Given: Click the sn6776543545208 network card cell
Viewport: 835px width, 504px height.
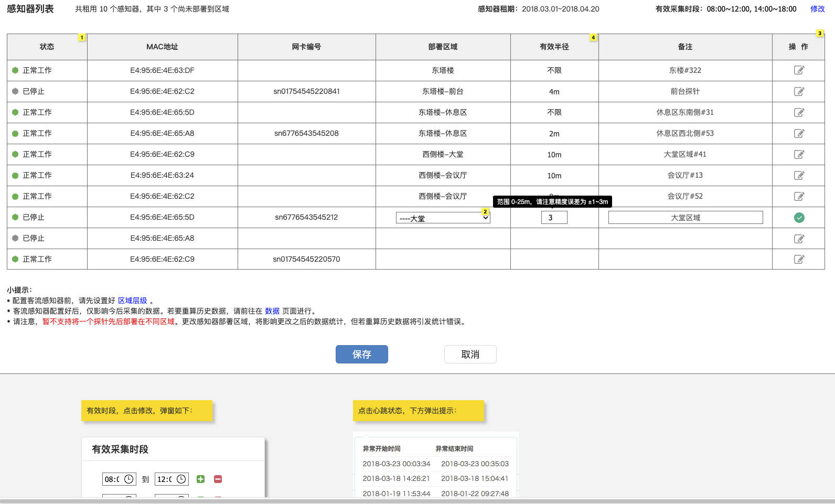Looking at the screenshot, I should (307, 133).
